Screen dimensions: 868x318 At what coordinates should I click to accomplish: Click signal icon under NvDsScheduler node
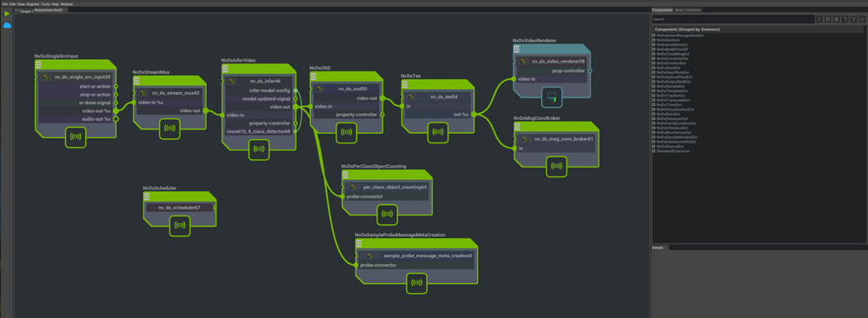pos(179,226)
